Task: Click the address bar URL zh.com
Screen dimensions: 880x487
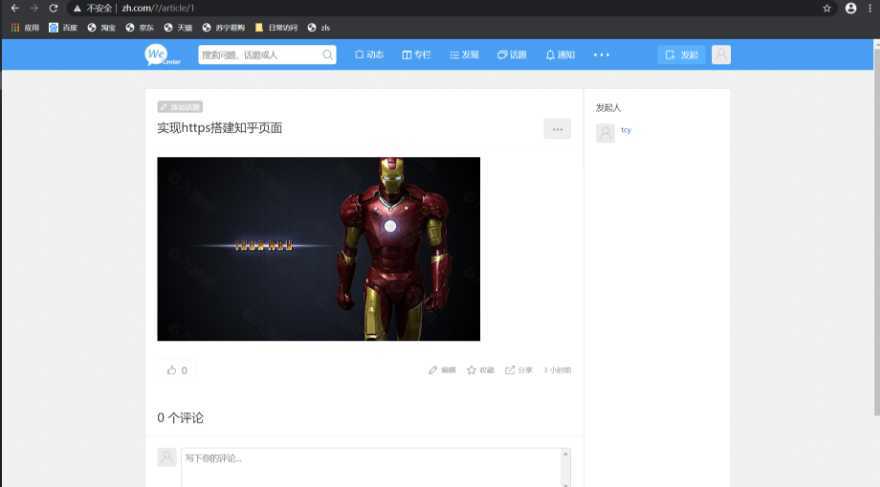Action: pyautogui.click(x=158, y=8)
